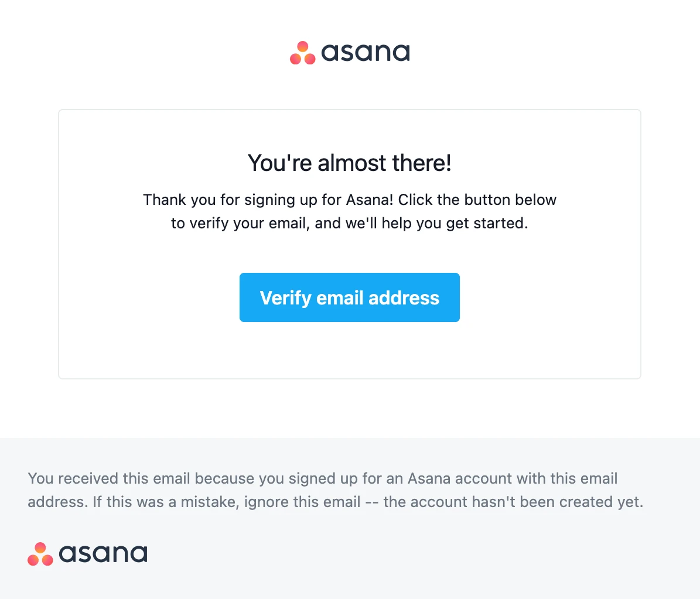This screenshot has width=700, height=599.
Task: Click the Asana three-dot logo in header
Action: (303, 53)
